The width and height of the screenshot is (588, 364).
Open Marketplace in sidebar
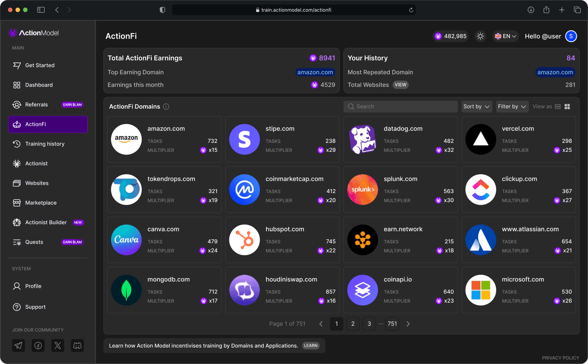[48, 203]
